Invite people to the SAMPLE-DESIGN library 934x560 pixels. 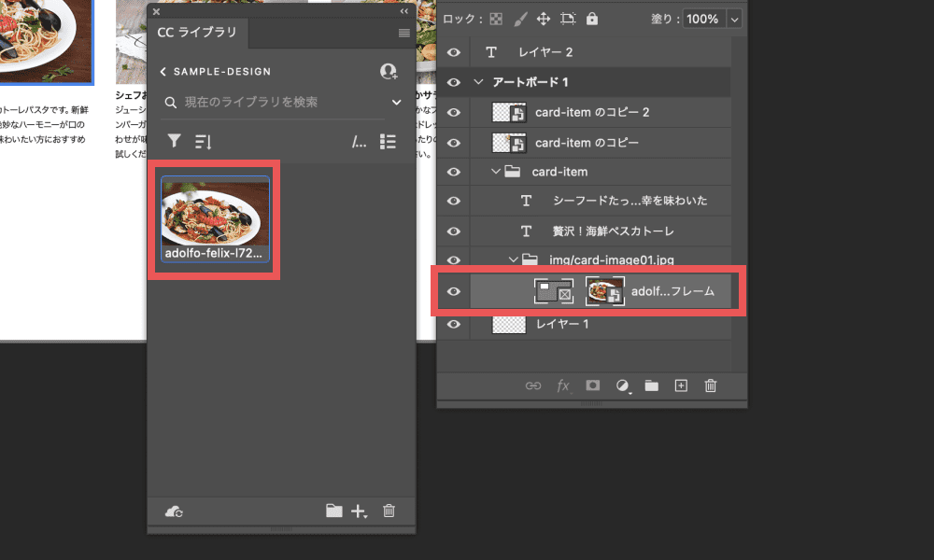coord(389,72)
